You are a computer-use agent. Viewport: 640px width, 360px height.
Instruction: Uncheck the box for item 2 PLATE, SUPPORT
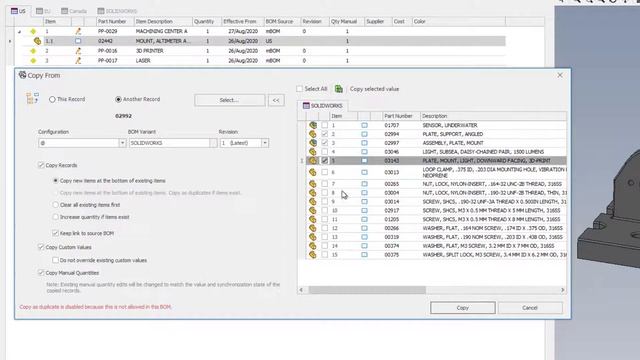pyautogui.click(x=324, y=134)
